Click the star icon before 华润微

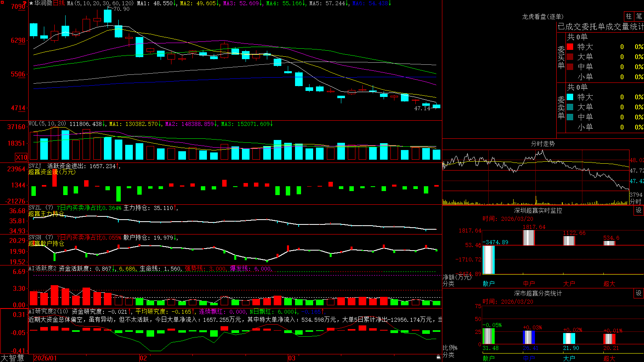(31, 3)
